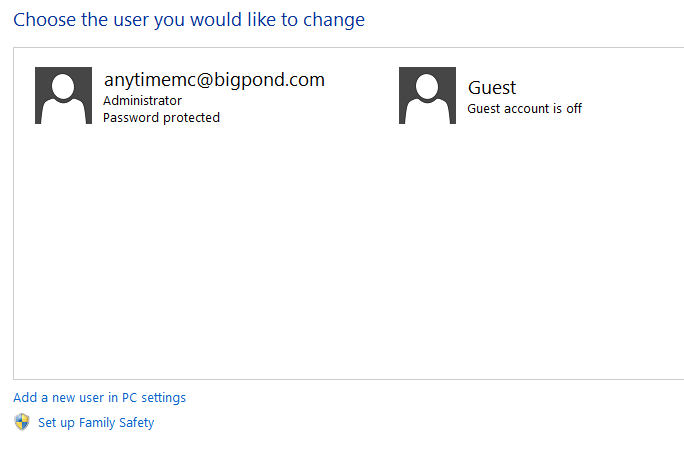The height and width of the screenshot is (461, 684).
Task: Click blank area below the Guest account entry
Action: (x=490, y=218)
